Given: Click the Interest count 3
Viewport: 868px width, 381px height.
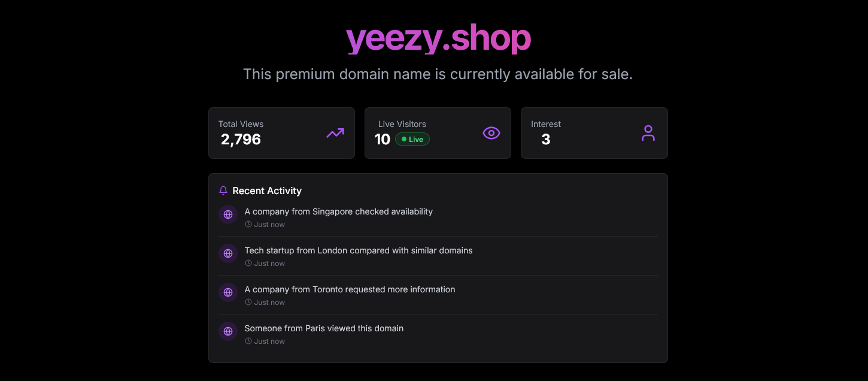Looking at the screenshot, I should tap(545, 140).
